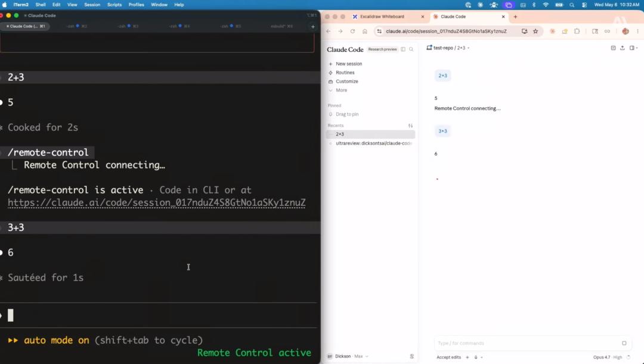Go forward in browser history
The height and width of the screenshot is (364, 644).
point(340,31)
